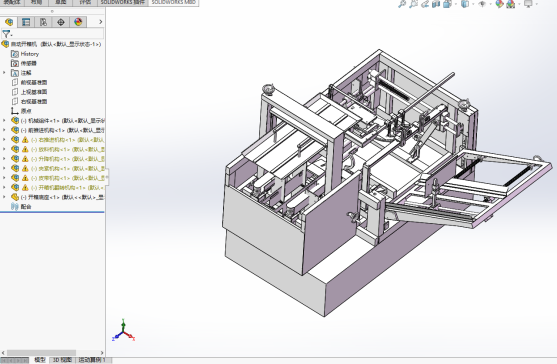Open the DimXpertManager crosshair tab
The image size is (557, 364).
click(61, 22)
